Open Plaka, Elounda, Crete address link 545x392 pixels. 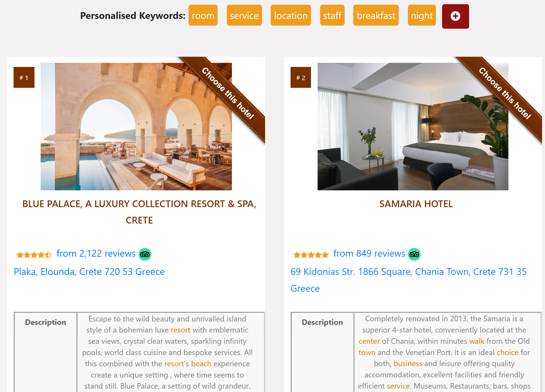(x=89, y=272)
